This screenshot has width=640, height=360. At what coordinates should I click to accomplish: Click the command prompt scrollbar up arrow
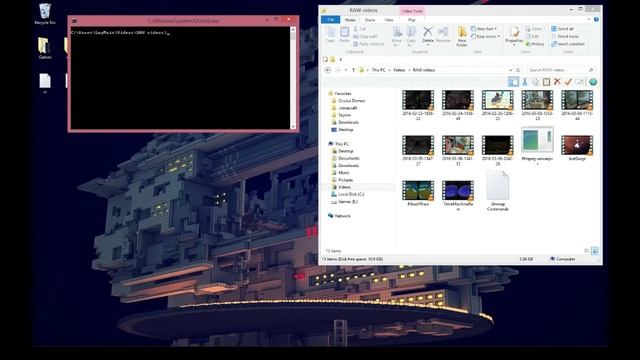click(x=293, y=30)
